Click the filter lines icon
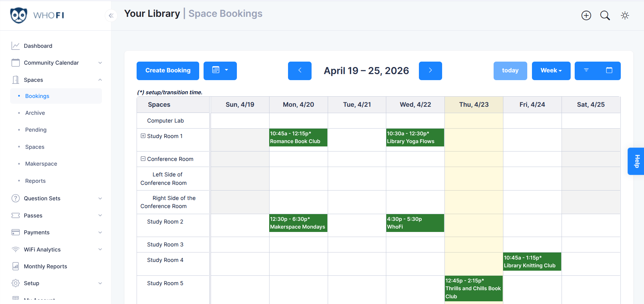644x304 pixels. tap(586, 70)
